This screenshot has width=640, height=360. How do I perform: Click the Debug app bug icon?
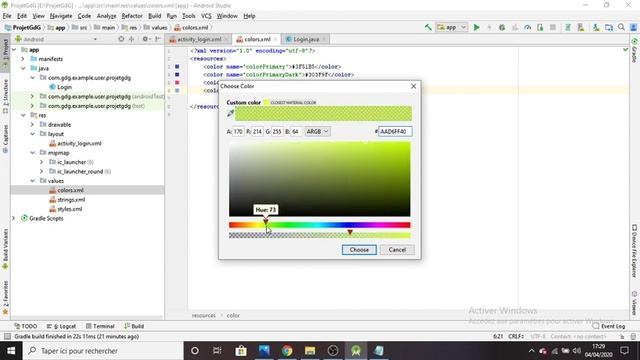tap(502, 27)
